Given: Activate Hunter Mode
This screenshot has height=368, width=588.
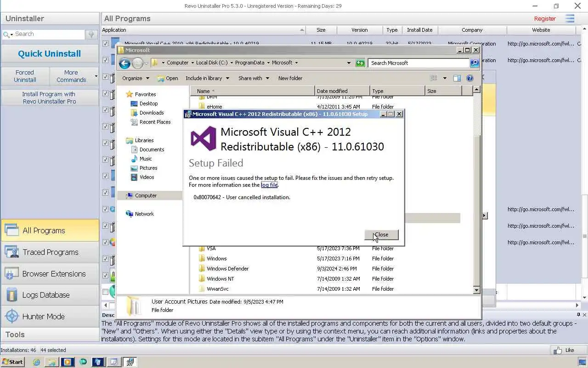Looking at the screenshot, I should click(x=50, y=316).
